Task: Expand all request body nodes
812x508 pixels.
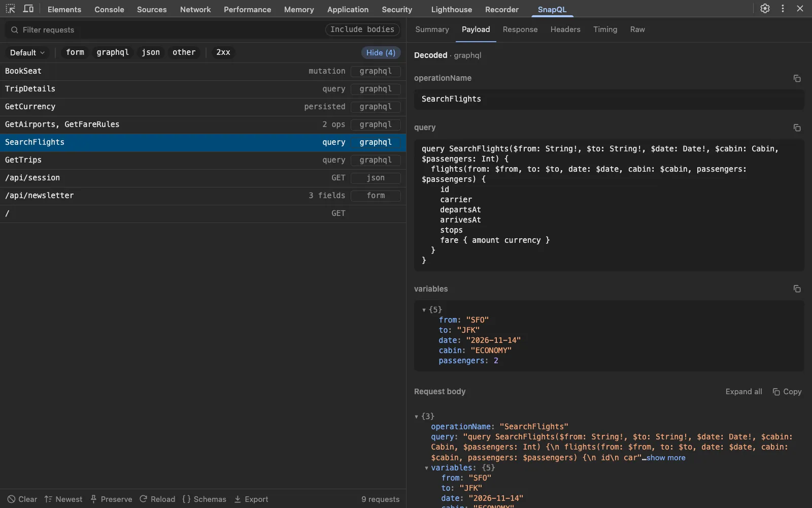Action: pyautogui.click(x=743, y=392)
